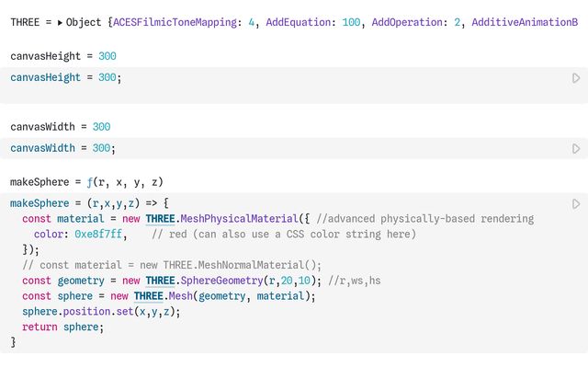Screen dimensions: 588x368
Task: Click the AddEquation property in THREE output
Action: point(300,21)
